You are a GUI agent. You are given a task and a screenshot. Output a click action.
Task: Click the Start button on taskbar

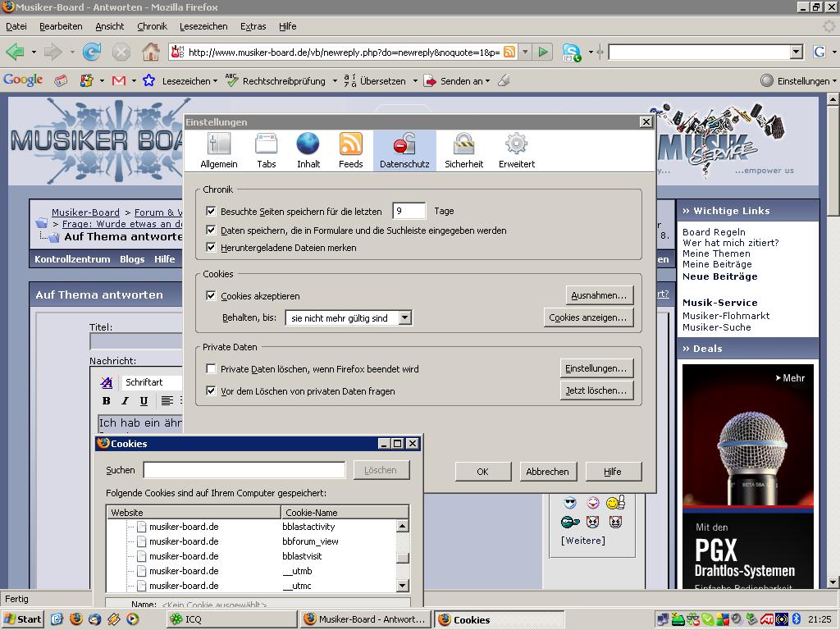(22, 619)
